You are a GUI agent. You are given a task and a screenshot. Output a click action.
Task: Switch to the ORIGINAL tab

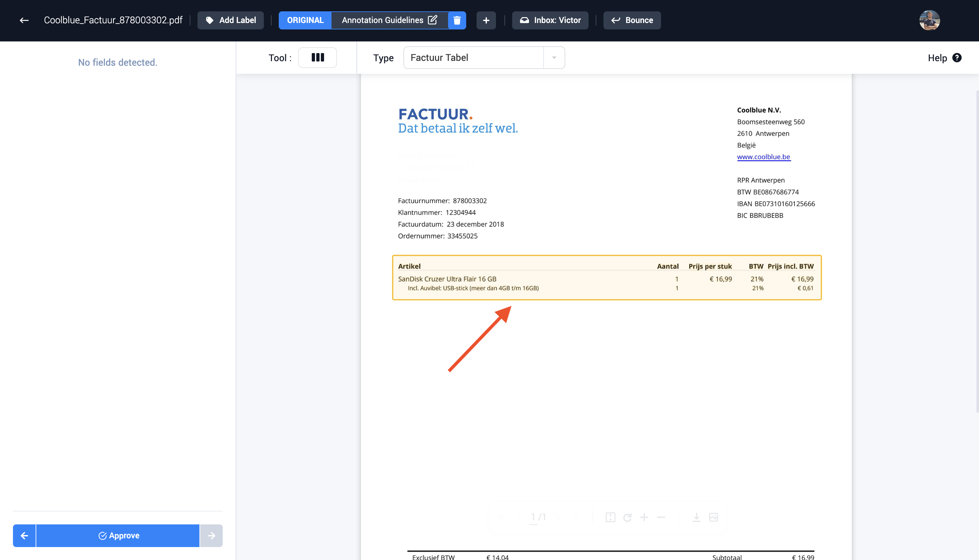point(305,20)
